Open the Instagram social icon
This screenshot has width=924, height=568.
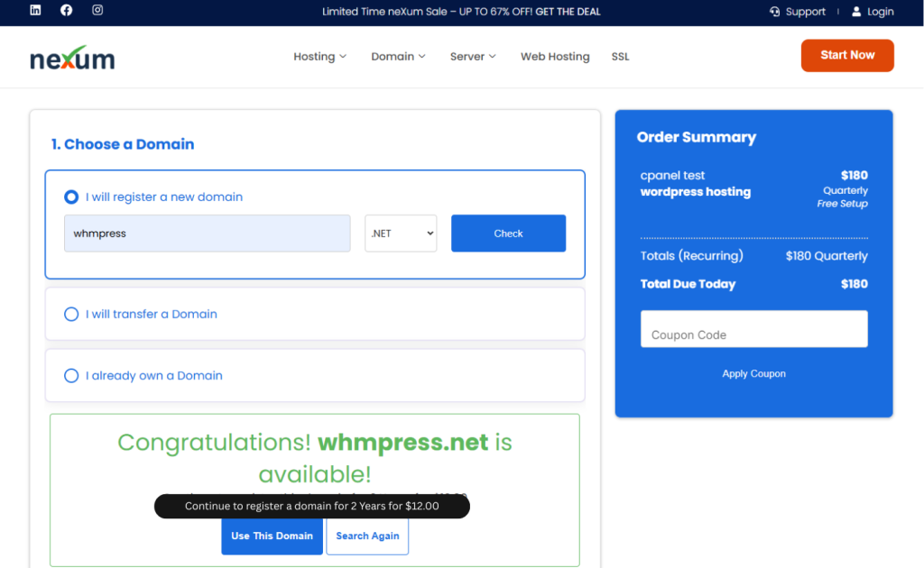[97, 11]
